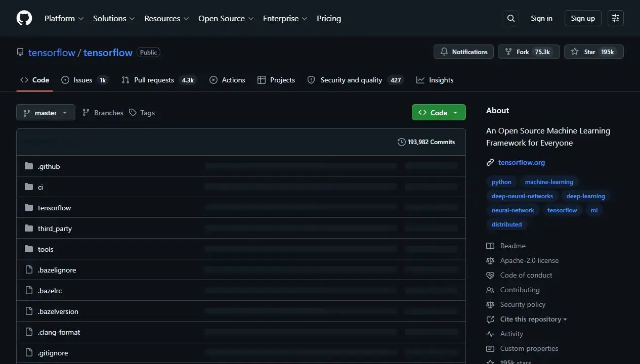Open the master branch selector dropdown
This screenshot has width=640, height=364.
46,112
